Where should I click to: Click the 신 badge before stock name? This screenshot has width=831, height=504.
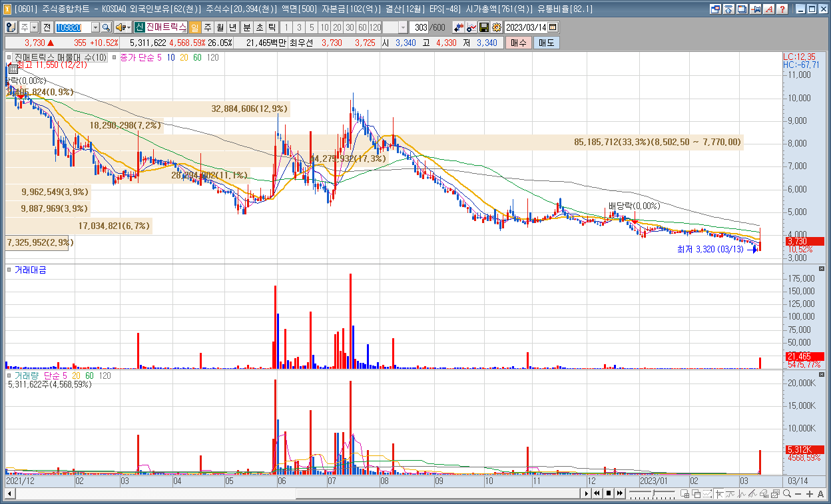tap(139, 27)
